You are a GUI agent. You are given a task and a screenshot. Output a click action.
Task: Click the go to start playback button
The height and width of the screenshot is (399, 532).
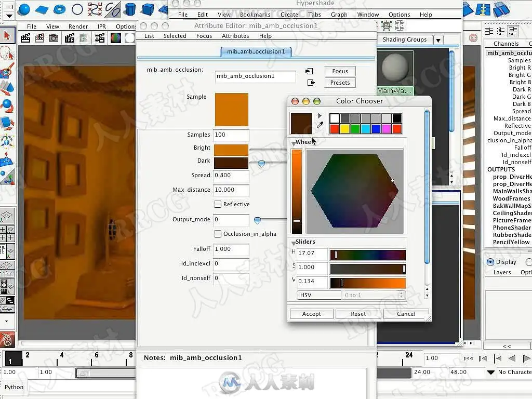coord(468,358)
